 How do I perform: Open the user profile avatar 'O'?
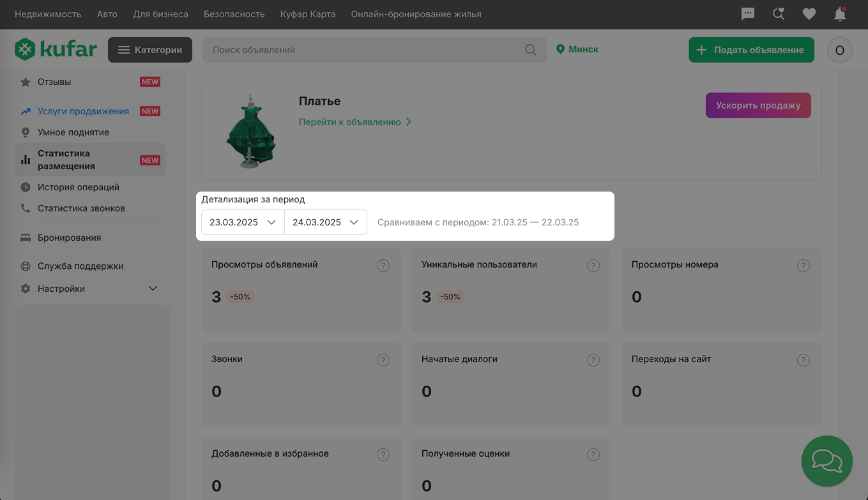(x=840, y=50)
